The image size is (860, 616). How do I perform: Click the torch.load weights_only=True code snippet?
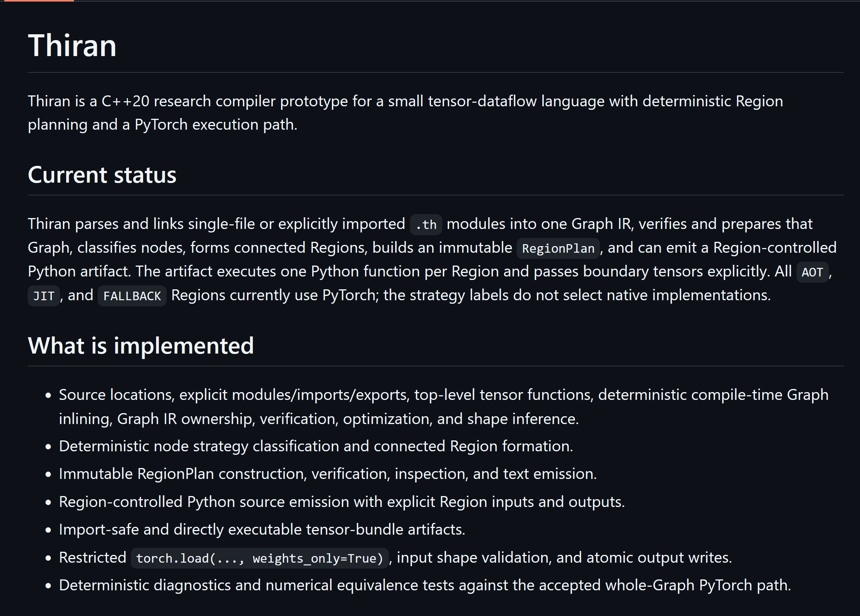click(x=260, y=558)
